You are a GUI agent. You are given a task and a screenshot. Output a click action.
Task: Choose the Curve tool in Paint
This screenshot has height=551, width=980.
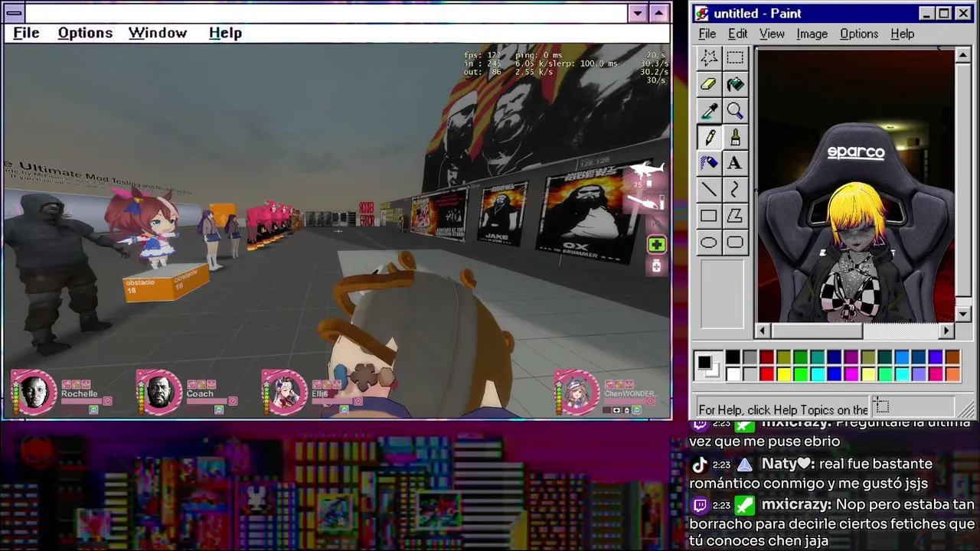tap(735, 189)
